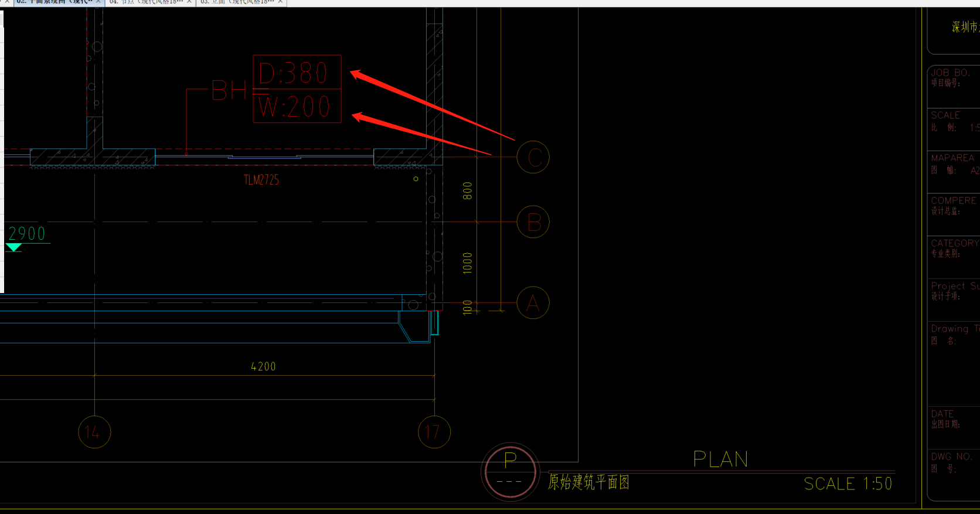The width and height of the screenshot is (980, 514).
Task: Pick the 100 dimension text
Action: 467,308
